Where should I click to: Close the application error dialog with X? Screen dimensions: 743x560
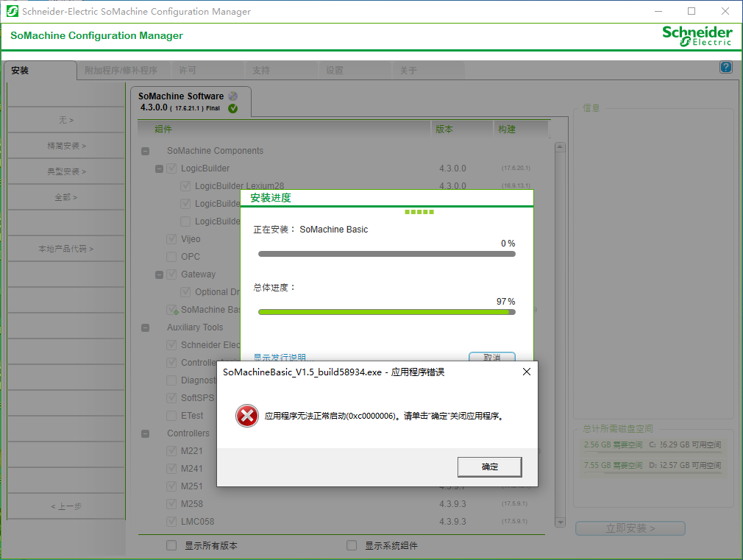point(526,372)
